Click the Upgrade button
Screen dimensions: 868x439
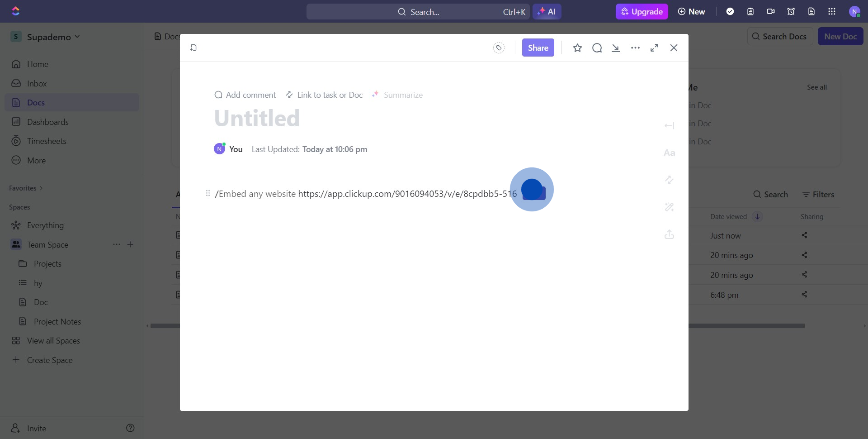642,12
